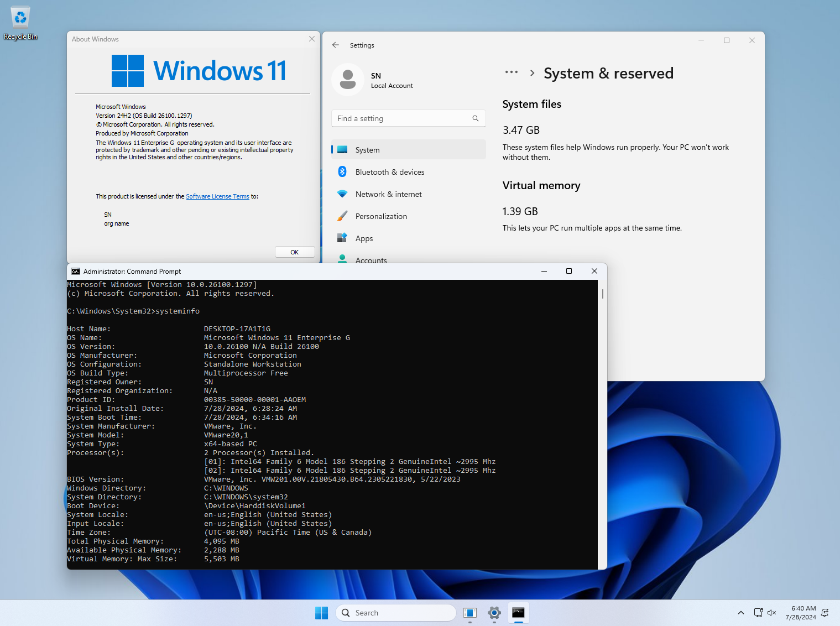Screen dimensions: 840x626
Task: Click the muted volume tray icon
Action: [772, 613]
